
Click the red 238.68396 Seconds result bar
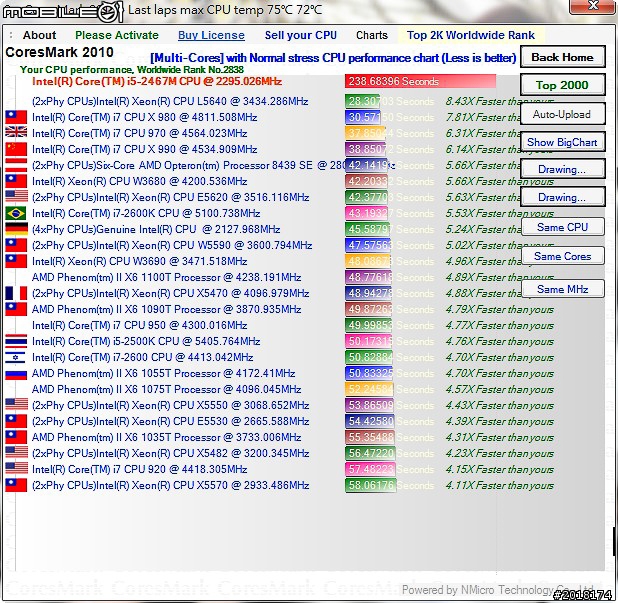[420, 81]
